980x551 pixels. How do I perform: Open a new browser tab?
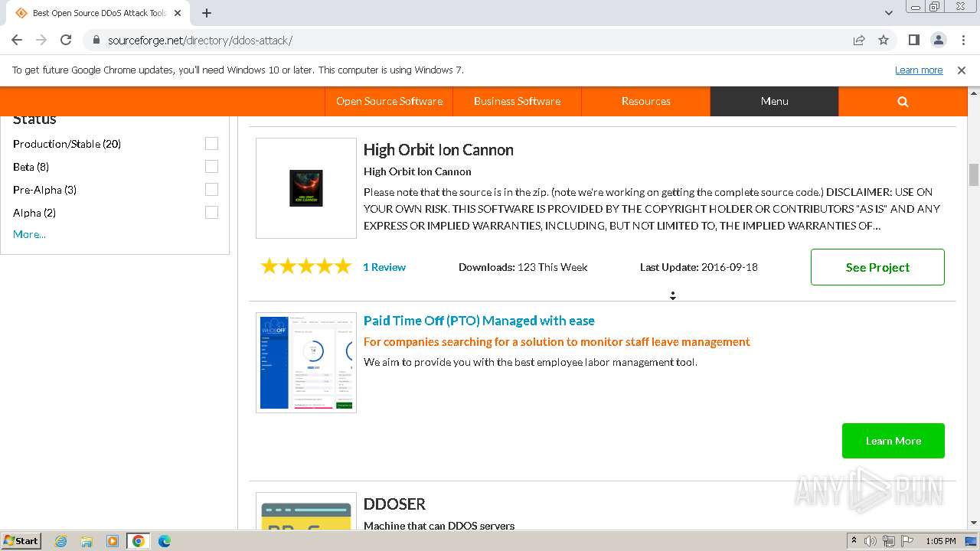(x=207, y=13)
